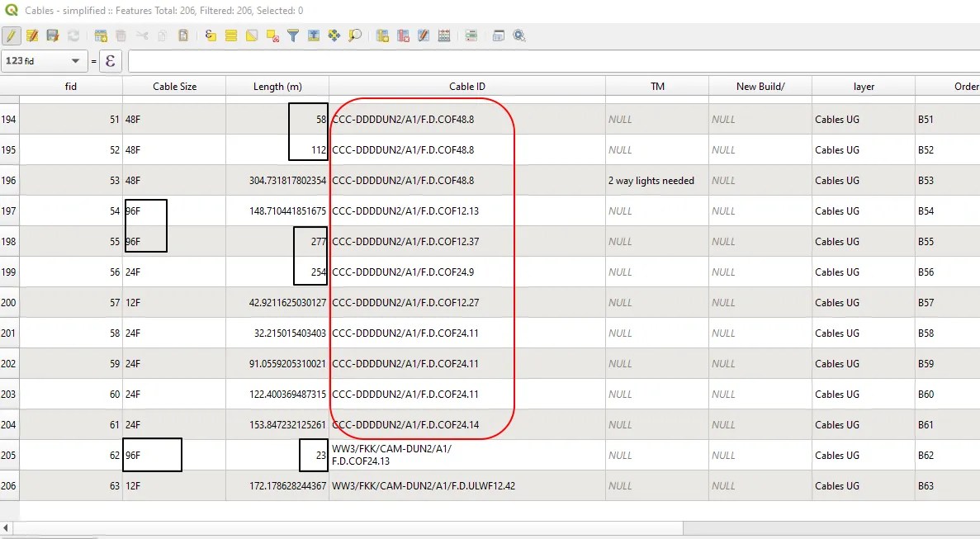Invert the current feature selection
Viewport: 980px width, 539px height.
(x=252, y=35)
